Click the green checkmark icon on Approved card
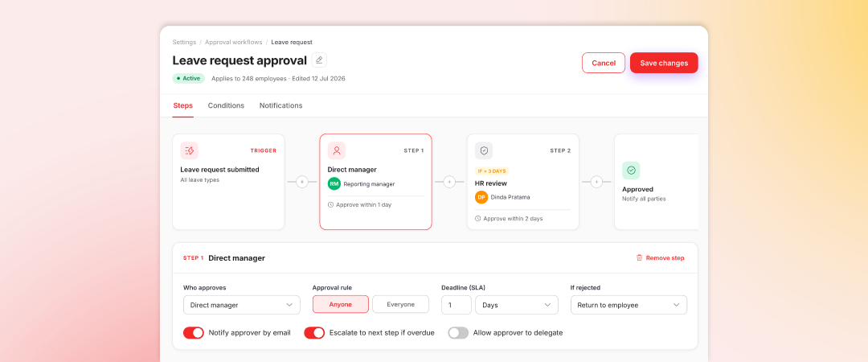868x362 pixels. coord(631,171)
